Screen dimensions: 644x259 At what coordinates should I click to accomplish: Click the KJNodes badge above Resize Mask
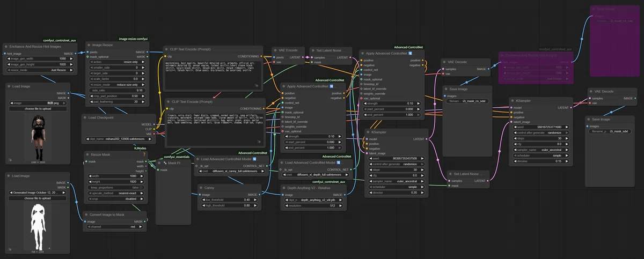(x=140, y=148)
